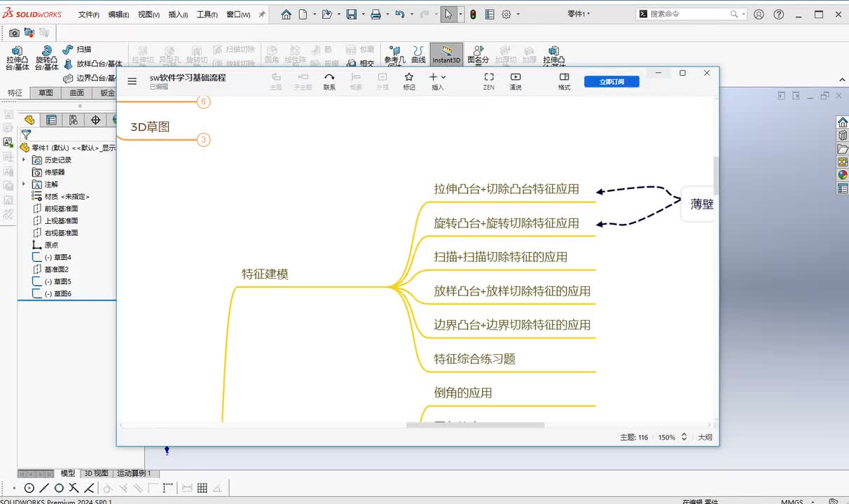Expand the 注解 annotations tree node
Viewport: 849px width, 504px height.
[x=25, y=184]
